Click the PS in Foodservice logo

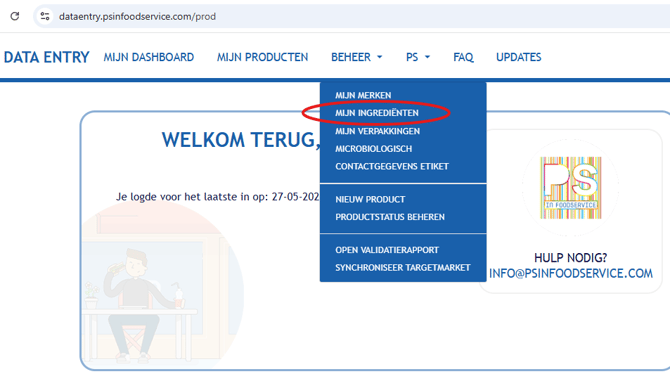570,188
